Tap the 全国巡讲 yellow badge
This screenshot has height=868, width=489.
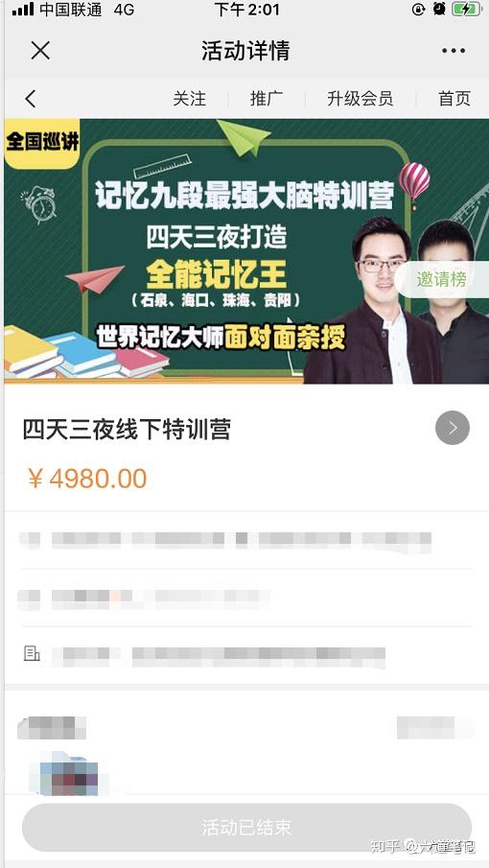coord(42,143)
